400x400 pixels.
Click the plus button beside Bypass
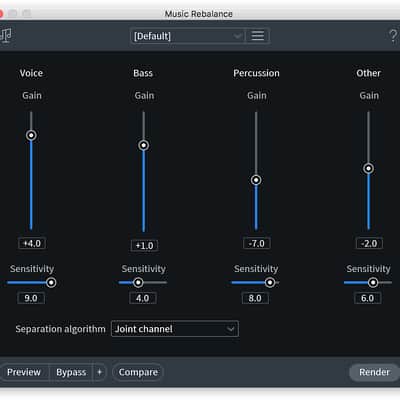(x=99, y=372)
